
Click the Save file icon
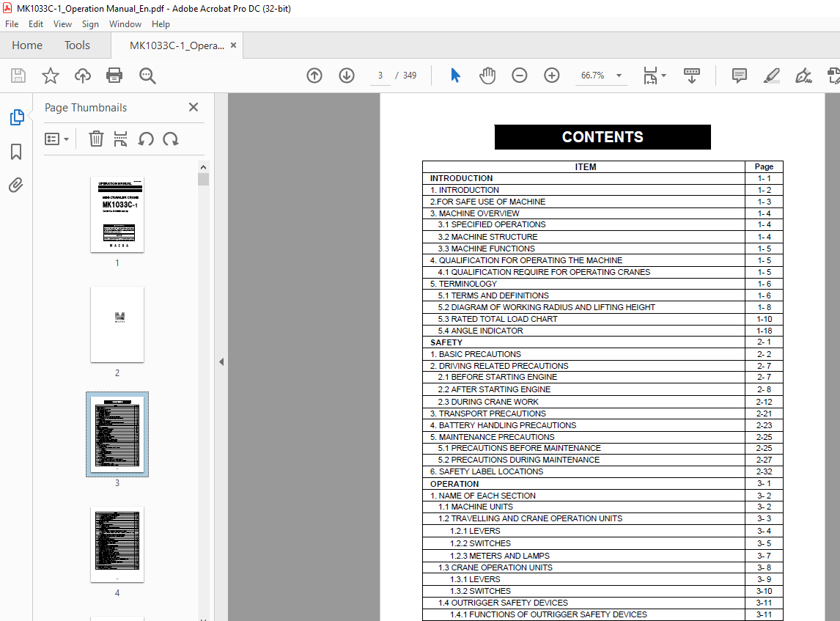coord(18,76)
